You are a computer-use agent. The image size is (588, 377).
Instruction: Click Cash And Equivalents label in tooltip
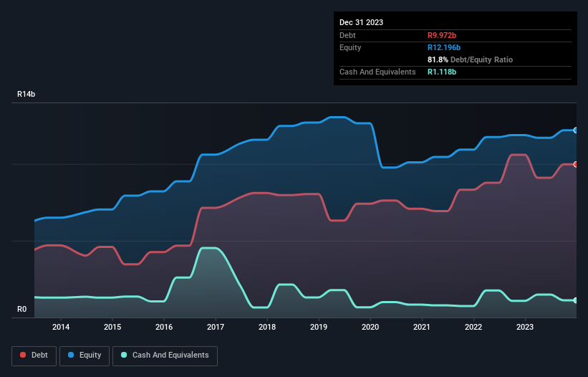(x=377, y=72)
